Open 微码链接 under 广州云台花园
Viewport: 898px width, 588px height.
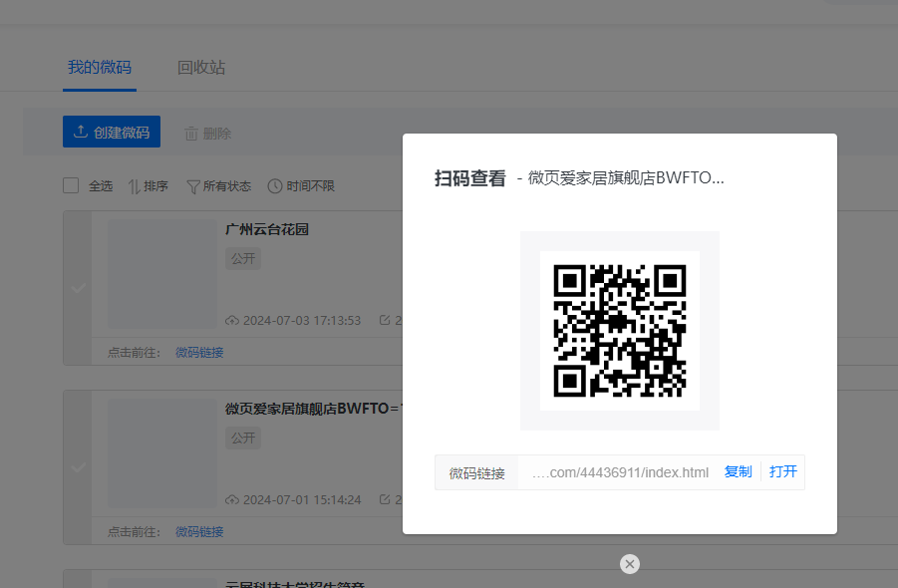click(x=199, y=353)
